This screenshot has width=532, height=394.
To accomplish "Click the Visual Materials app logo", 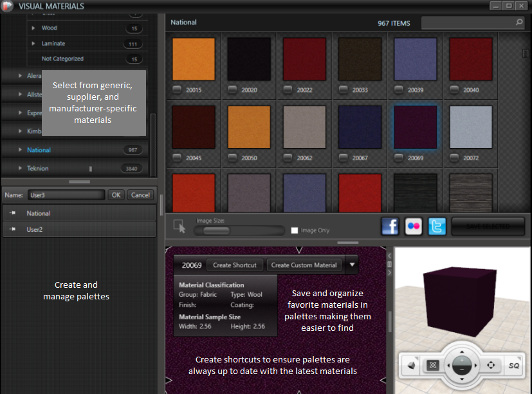I will 6,6.
